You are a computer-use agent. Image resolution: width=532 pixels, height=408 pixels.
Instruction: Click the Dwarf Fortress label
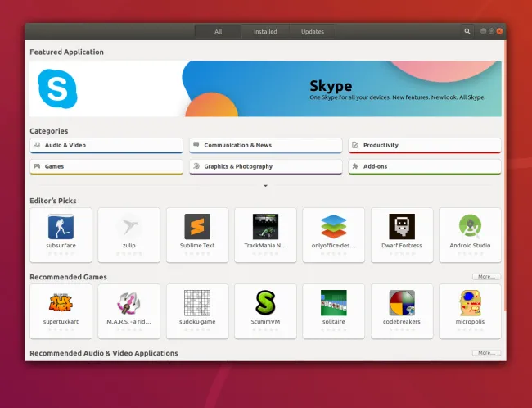tap(402, 245)
